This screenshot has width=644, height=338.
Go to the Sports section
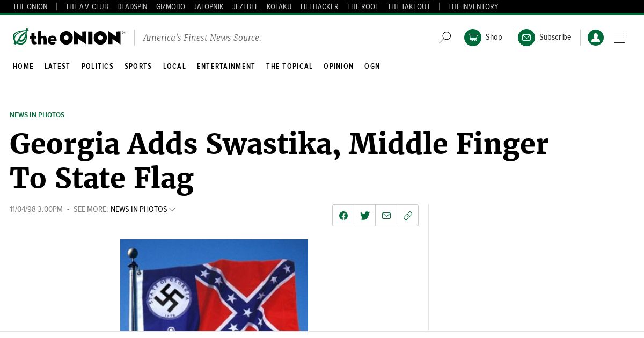point(138,67)
